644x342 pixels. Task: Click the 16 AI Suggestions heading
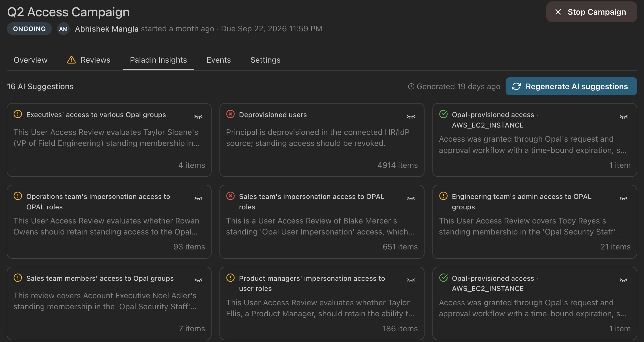40,86
